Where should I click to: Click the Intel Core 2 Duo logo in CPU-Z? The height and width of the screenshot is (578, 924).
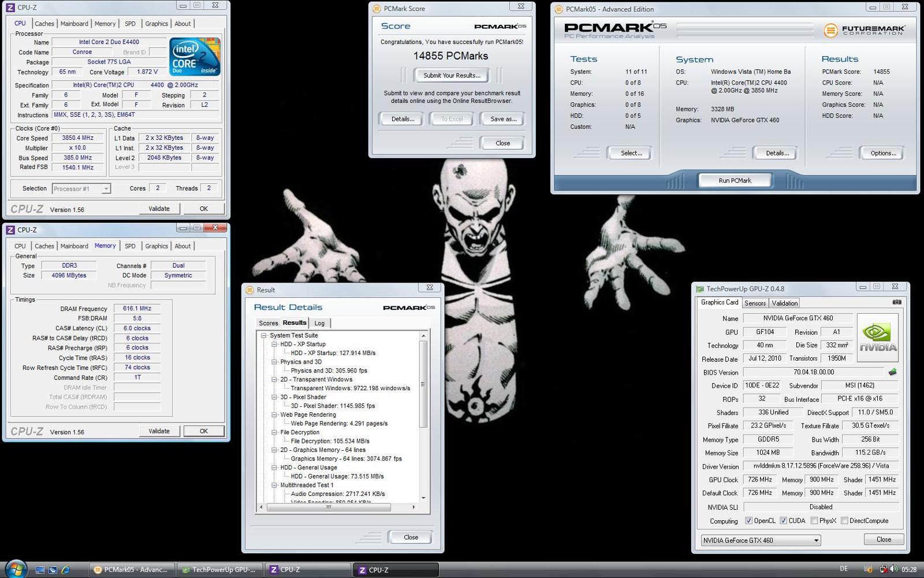[x=195, y=57]
